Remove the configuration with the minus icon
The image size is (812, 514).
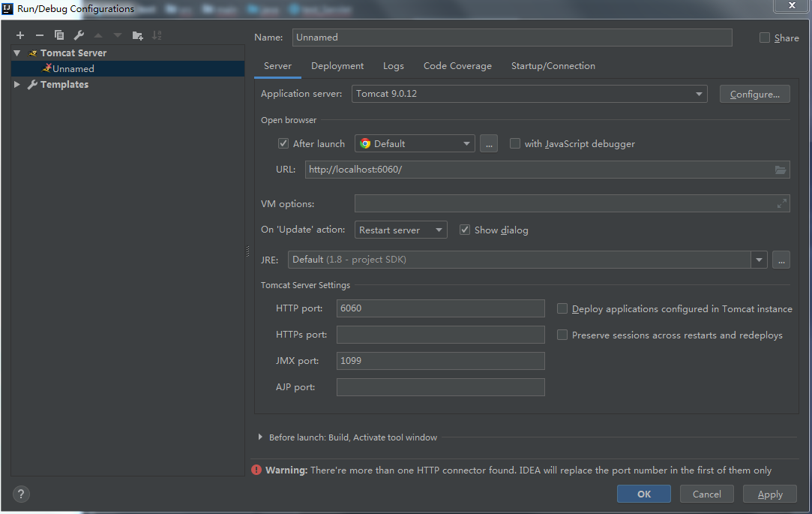point(39,35)
